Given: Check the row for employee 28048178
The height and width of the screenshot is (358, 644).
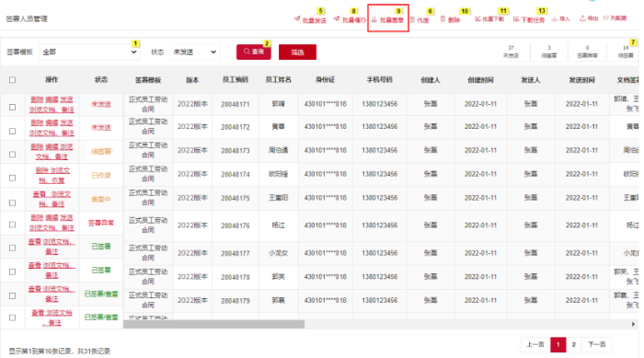Looking at the screenshot, I should pyautogui.click(x=12, y=271).
